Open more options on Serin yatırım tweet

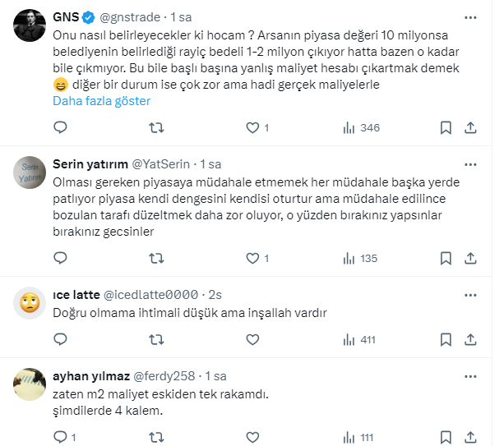470,163
